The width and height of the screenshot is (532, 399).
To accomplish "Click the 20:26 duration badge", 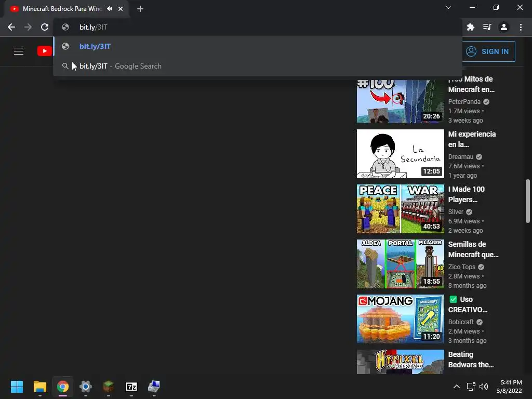I will point(431,116).
